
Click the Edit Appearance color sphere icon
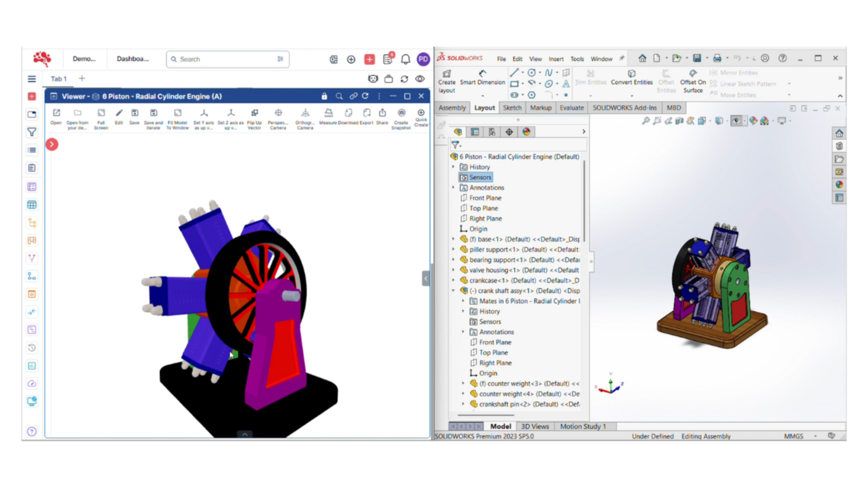(x=753, y=121)
